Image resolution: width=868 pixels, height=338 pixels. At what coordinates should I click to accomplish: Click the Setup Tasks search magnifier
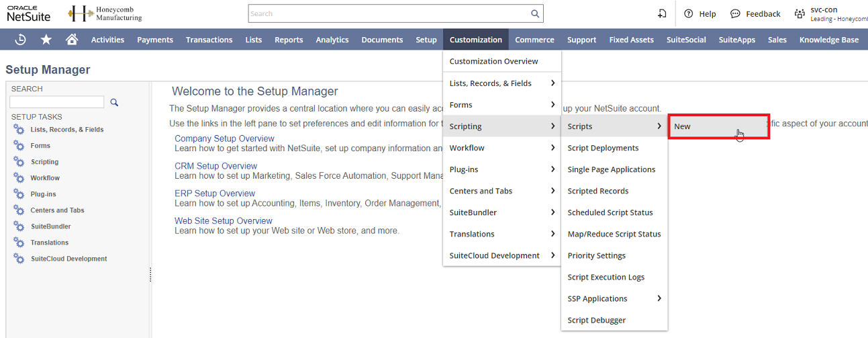pos(114,102)
